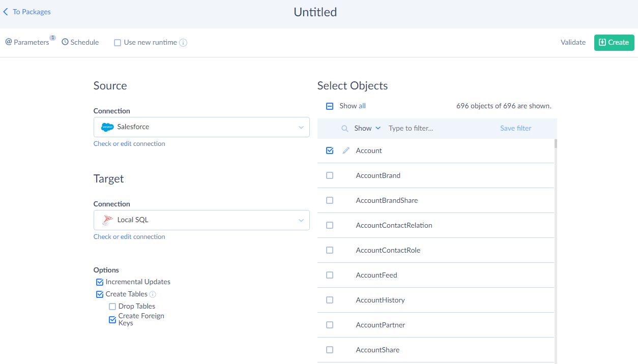This screenshot has width=638, height=364.
Task: Click the green Create button
Action: [614, 42]
